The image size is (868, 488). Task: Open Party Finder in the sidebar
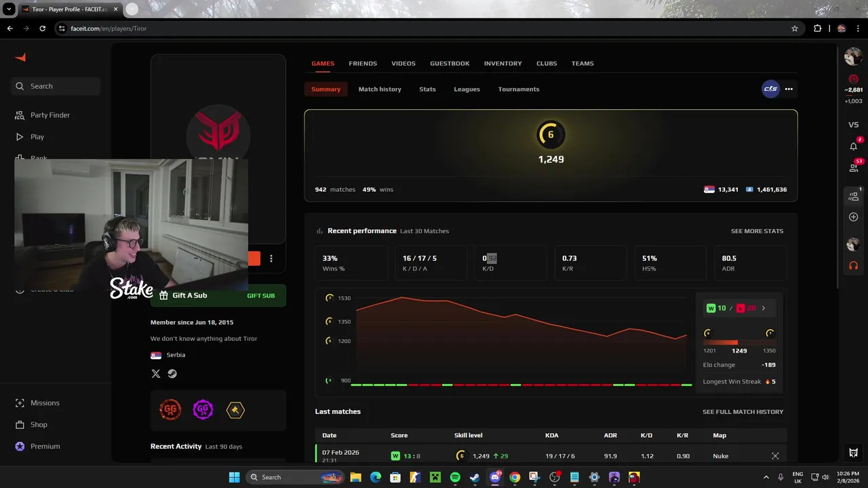[43, 115]
